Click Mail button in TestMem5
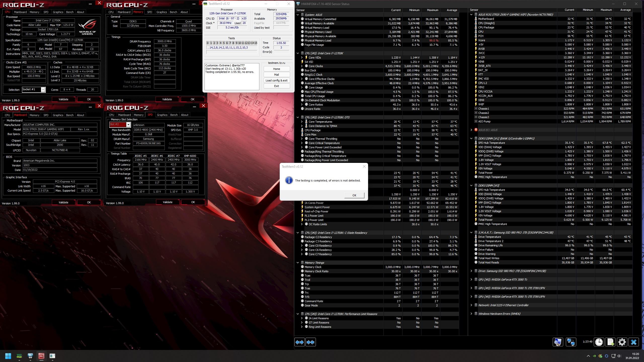This screenshot has width=644, height=362. (276, 75)
